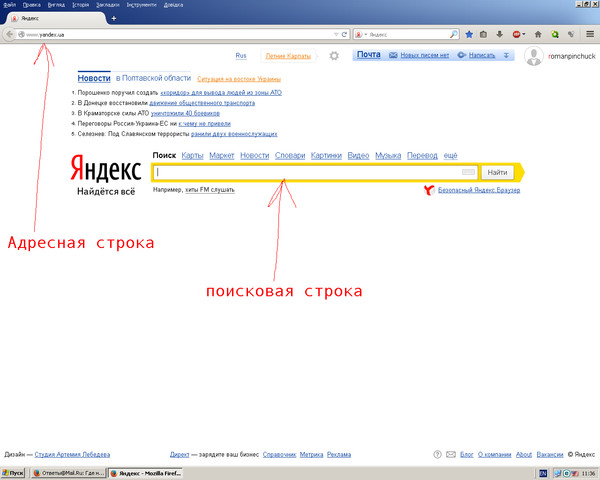The height and width of the screenshot is (480, 600).
Task: Open the Правка menu
Action: tap(31, 5)
